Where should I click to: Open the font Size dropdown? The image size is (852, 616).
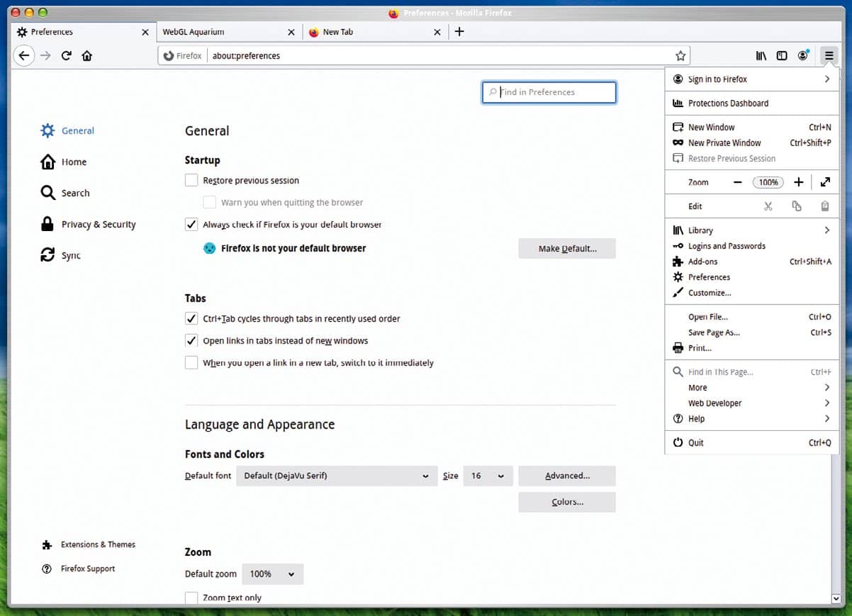tap(488, 476)
